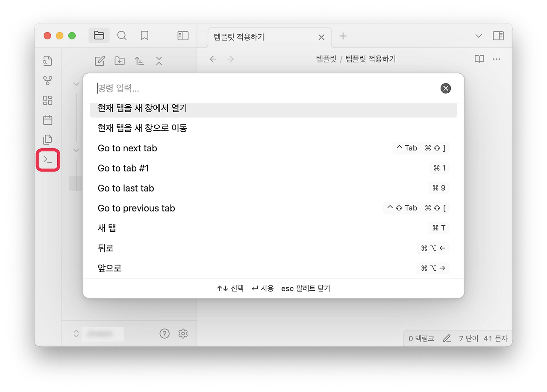Navigate forward with the right arrow
The image size is (547, 392).
point(230,59)
